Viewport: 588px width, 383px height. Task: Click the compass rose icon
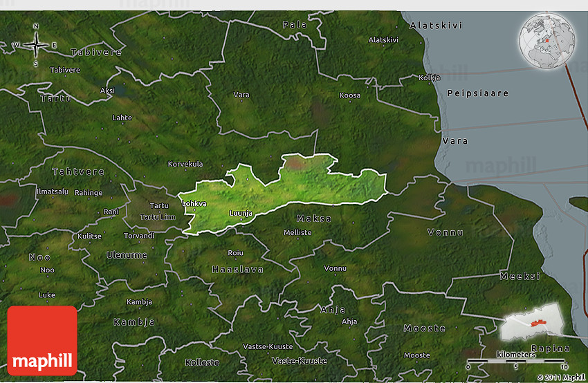(x=35, y=45)
